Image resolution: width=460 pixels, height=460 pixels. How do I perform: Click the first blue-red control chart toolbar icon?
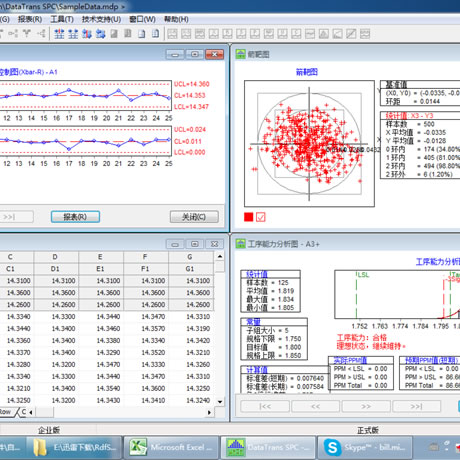[59, 34]
